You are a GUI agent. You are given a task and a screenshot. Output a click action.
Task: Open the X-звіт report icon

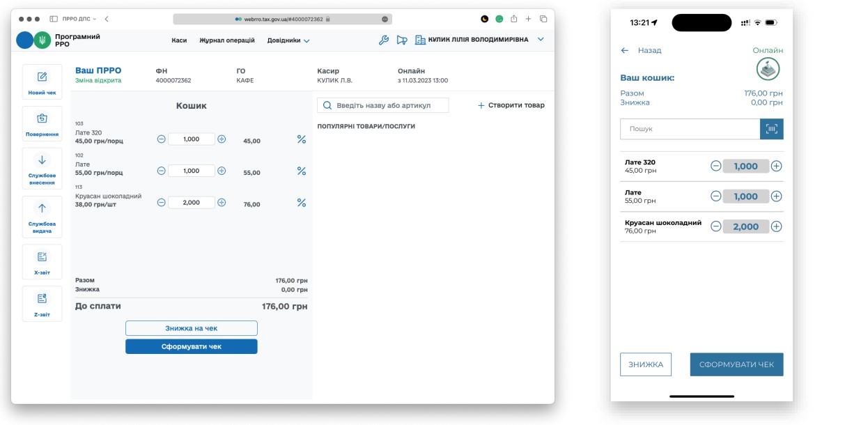click(42, 257)
